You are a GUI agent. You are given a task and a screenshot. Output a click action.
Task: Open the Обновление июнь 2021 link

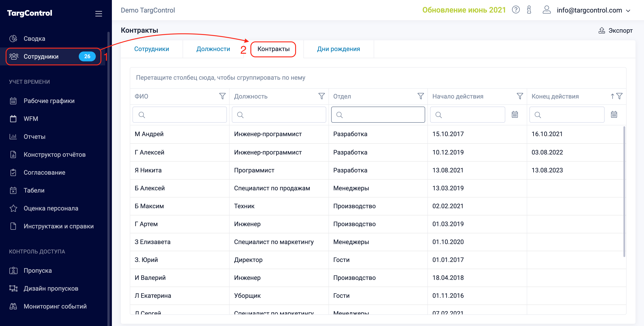(x=464, y=10)
